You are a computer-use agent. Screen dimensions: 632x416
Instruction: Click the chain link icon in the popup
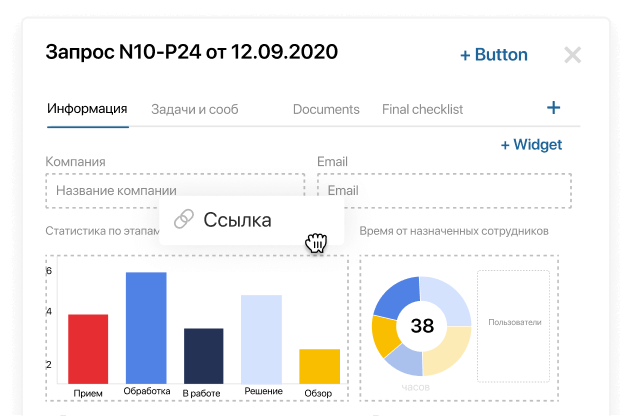point(183,220)
